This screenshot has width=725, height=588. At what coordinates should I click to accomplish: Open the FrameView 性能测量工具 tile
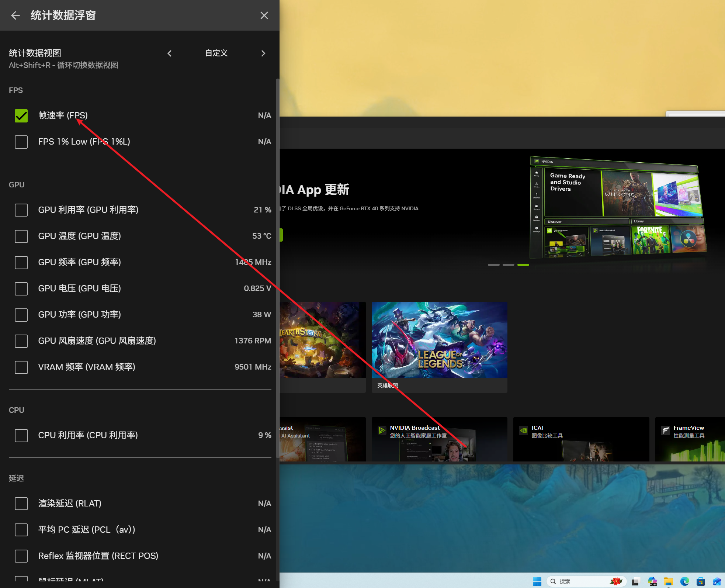pos(690,439)
